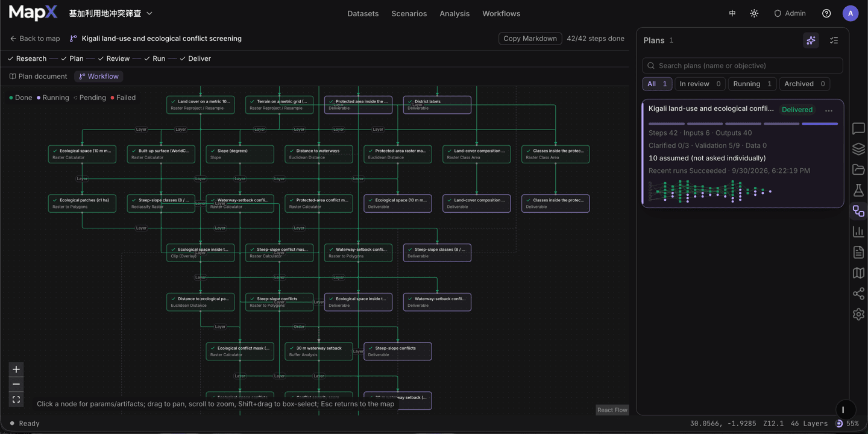868x434 pixels.
Task: Select the District labels deliverable node
Action: coord(437,105)
